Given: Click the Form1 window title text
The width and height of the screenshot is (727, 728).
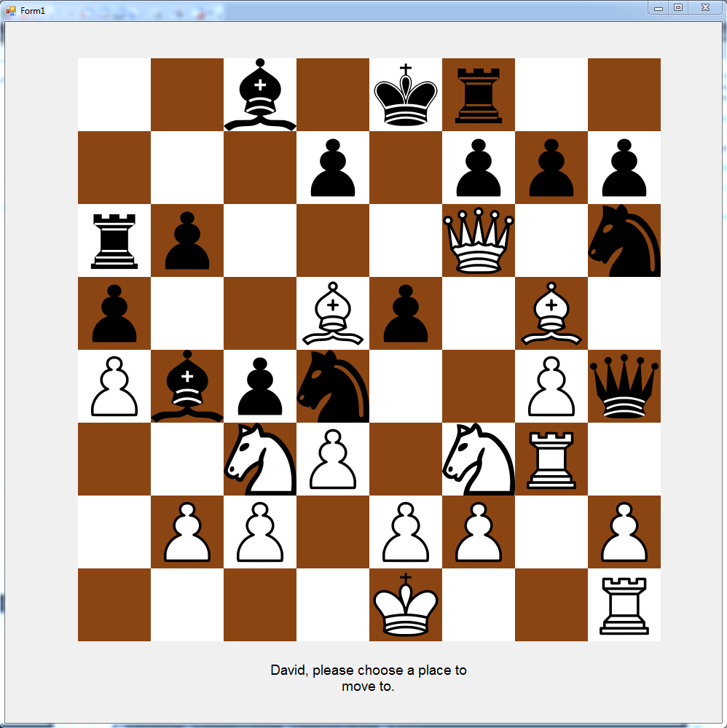Looking at the screenshot, I should pyautogui.click(x=33, y=11).
